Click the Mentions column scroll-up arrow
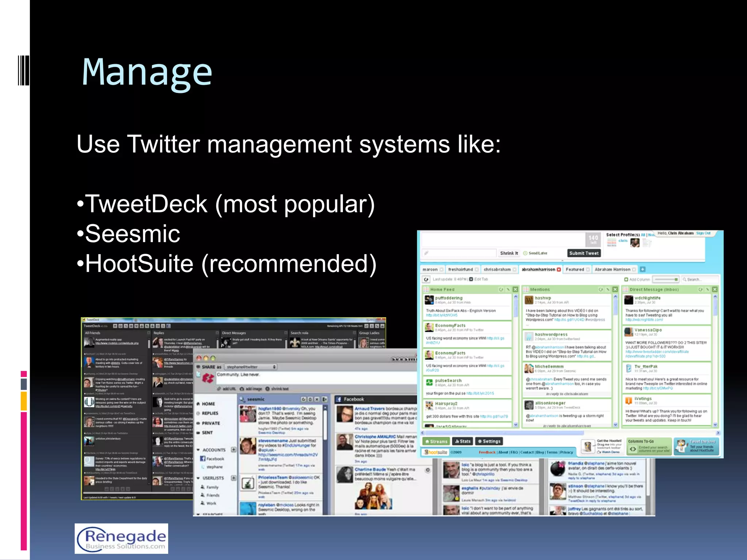Image resolution: width=747 pixels, height=560 pixels. pos(615,296)
